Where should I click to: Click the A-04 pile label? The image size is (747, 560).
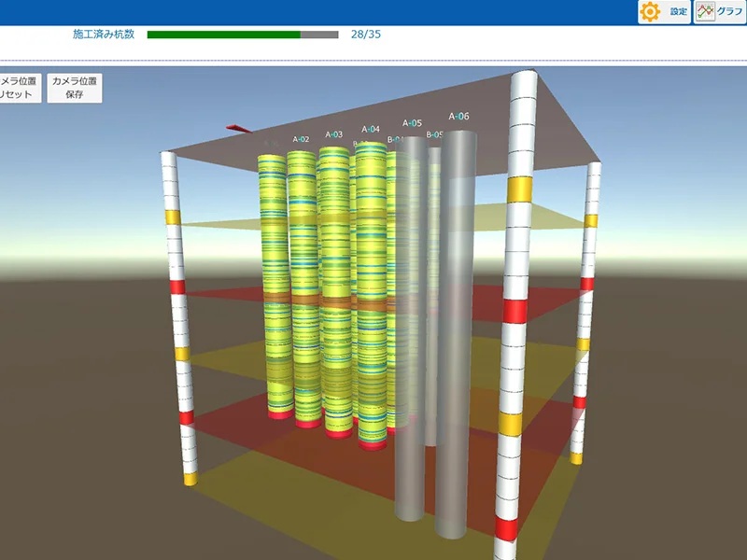pos(371,129)
